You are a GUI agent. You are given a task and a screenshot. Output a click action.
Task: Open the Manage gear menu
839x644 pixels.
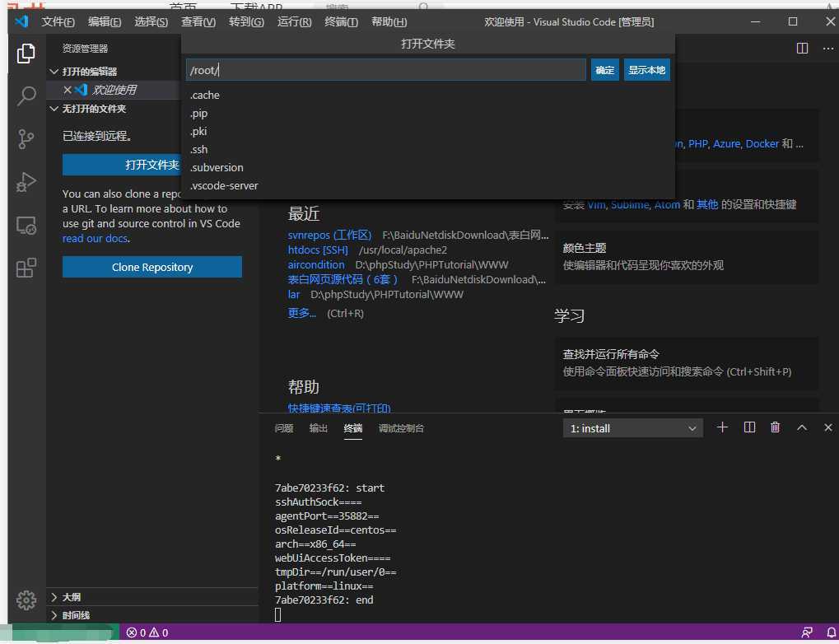[x=26, y=600]
